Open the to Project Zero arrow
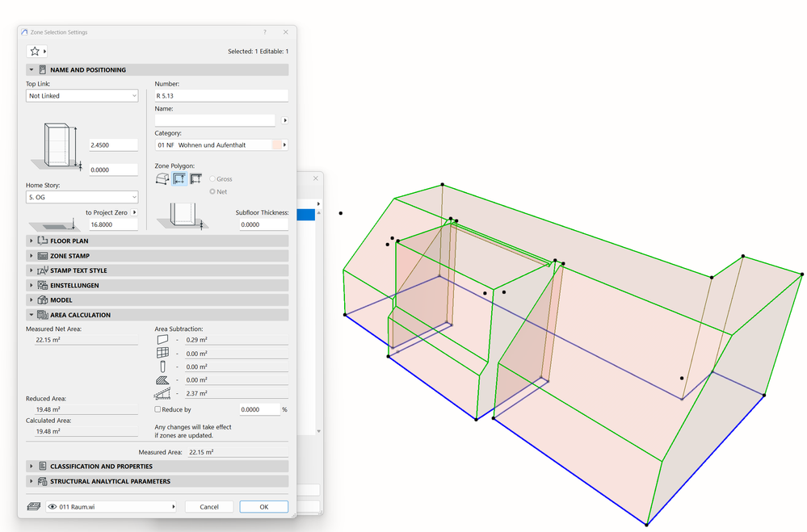Viewport: 807px width, 532px height. pos(134,212)
